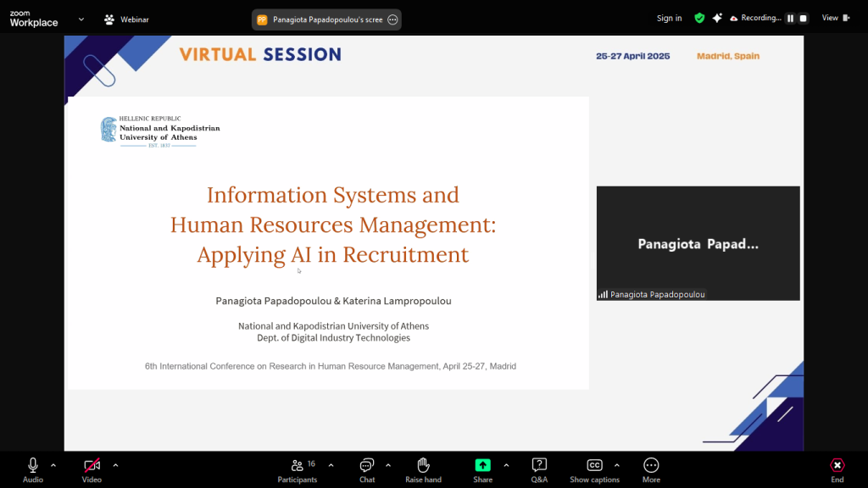This screenshot has width=868, height=488.
Task: Expand the audio settings chevron
Action: coord(53,465)
